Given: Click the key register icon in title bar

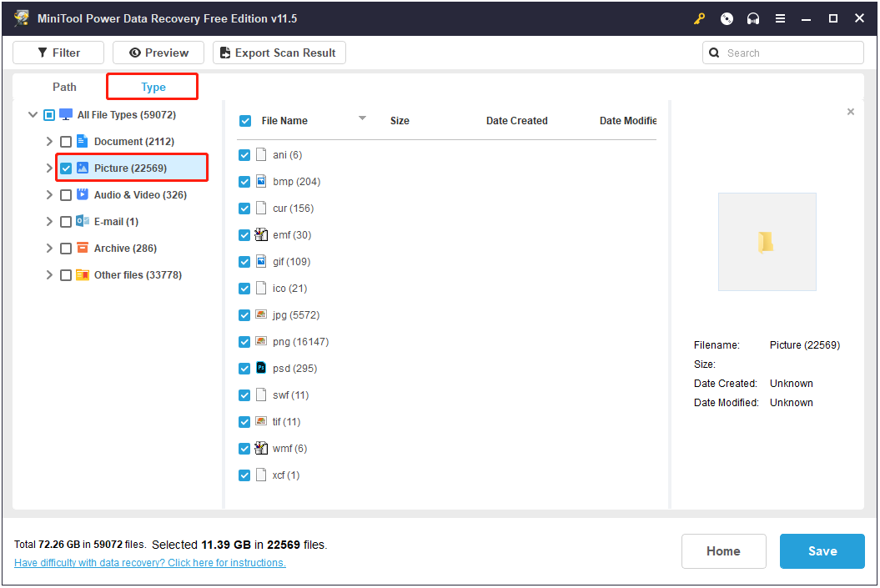Looking at the screenshot, I should click(x=699, y=18).
